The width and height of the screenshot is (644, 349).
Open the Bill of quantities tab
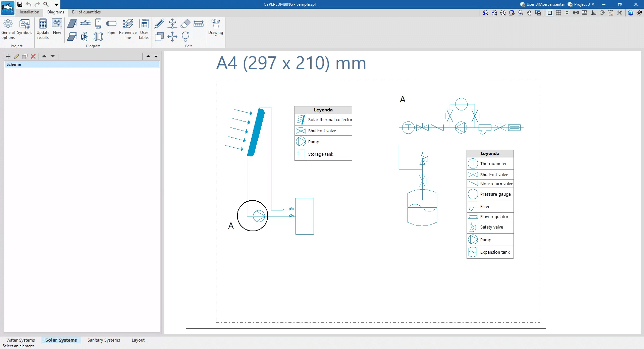pyautogui.click(x=86, y=12)
